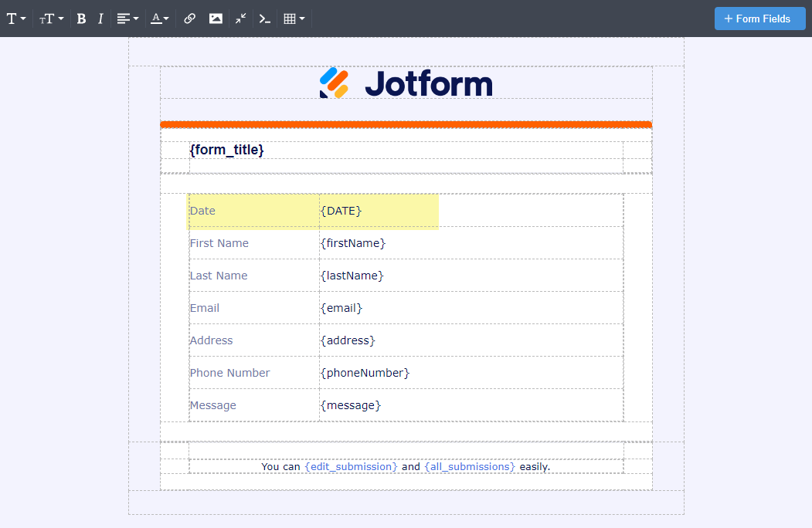Click the {message} field tag
The height and width of the screenshot is (528, 812).
click(x=351, y=405)
